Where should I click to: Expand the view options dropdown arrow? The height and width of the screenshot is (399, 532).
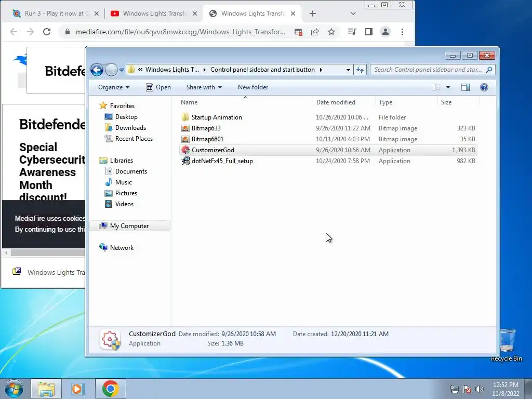[448, 87]
